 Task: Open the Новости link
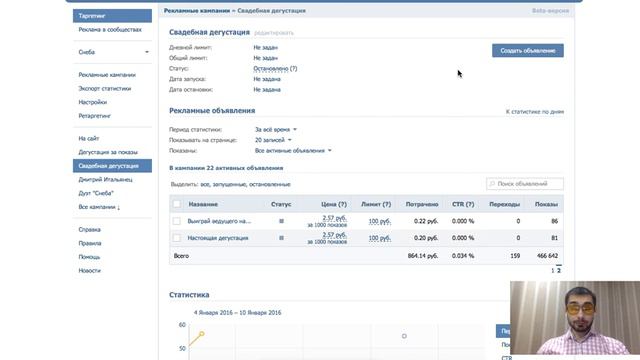pos(89,271)
